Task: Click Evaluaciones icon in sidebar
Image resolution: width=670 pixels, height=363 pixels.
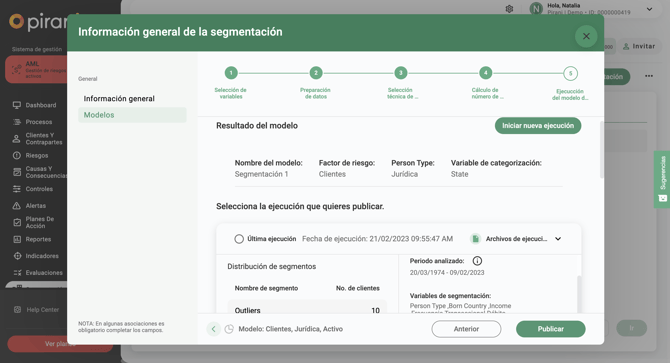Action: click(x=17, y=272)
